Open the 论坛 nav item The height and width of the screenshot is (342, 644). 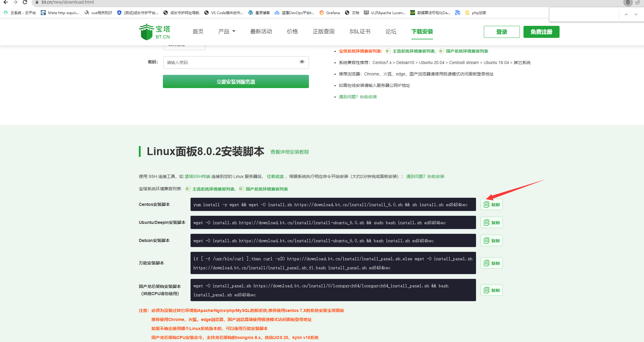pyautogui.click(x=391, y=32)
